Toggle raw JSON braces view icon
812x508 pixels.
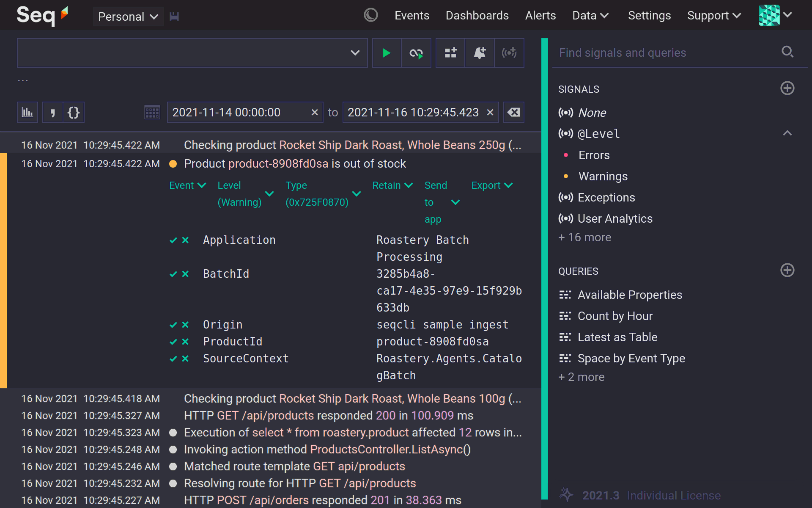click(x=74, y=112)
